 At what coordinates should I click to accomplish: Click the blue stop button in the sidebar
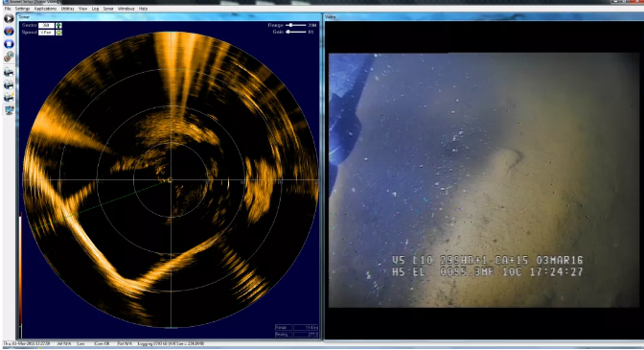click(x=9, y=44)
